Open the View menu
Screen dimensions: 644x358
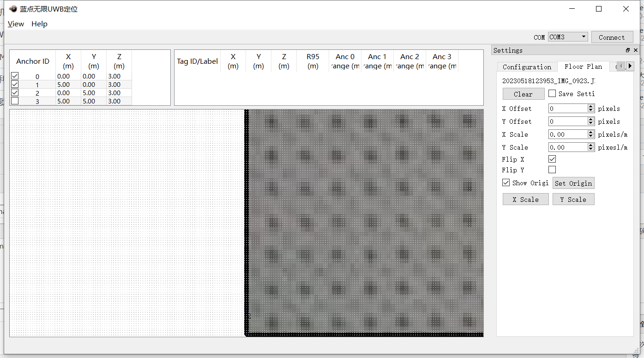click(16, 24)
